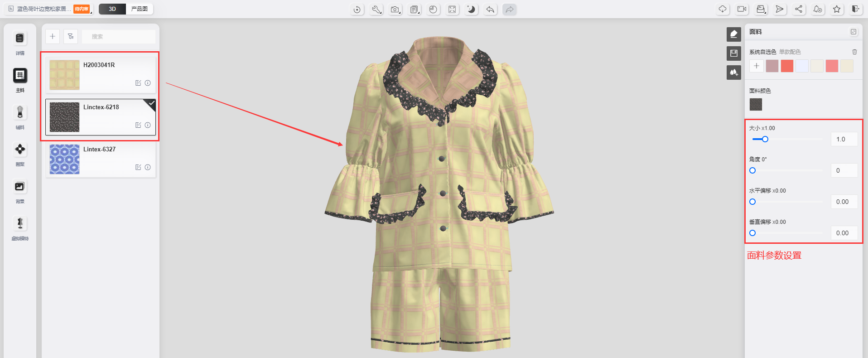Click the camera screenshot icon in top toolbar

(x=395, y=10)
